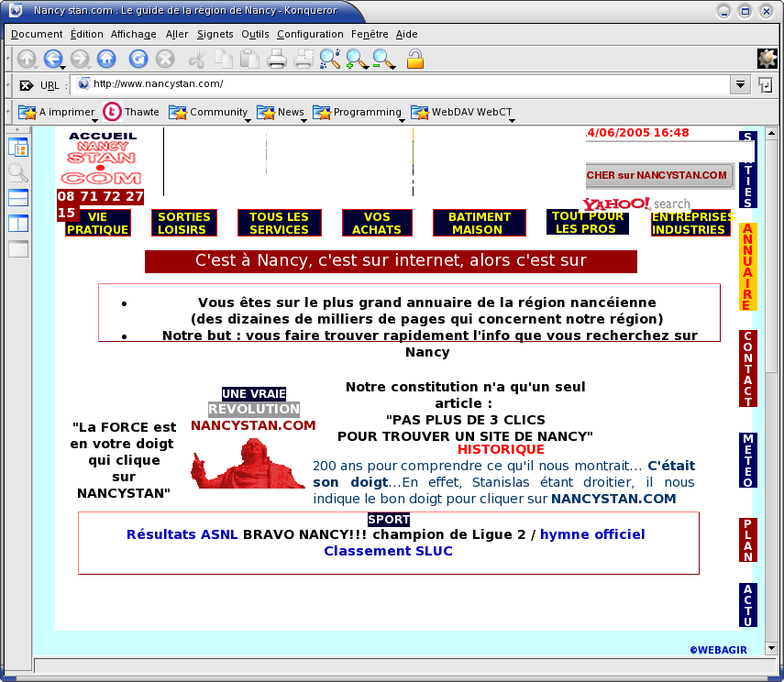Click the Back arrow toolbar icon

(53, 59)
